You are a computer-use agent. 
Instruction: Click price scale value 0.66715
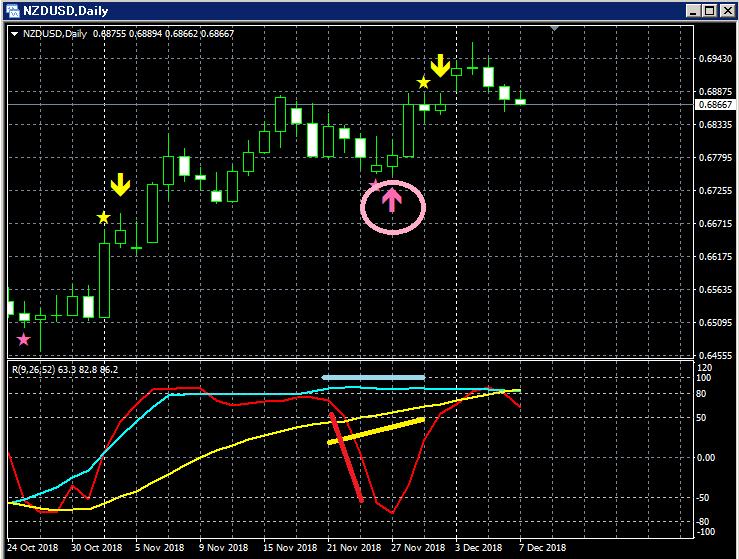[x=715, y=223]
